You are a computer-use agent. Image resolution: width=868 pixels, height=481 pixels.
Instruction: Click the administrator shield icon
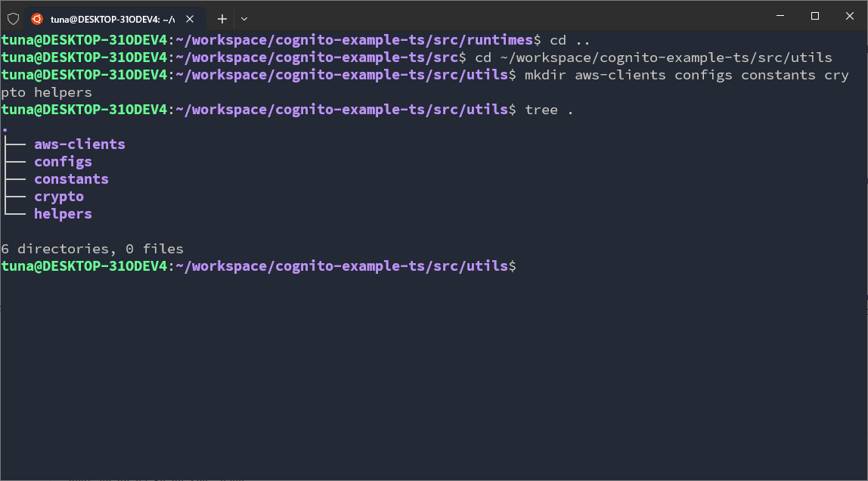click(13, 18)
